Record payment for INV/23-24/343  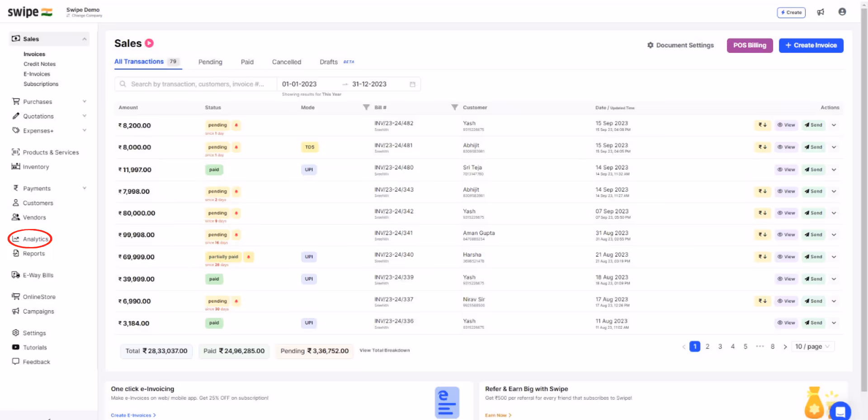763,191
